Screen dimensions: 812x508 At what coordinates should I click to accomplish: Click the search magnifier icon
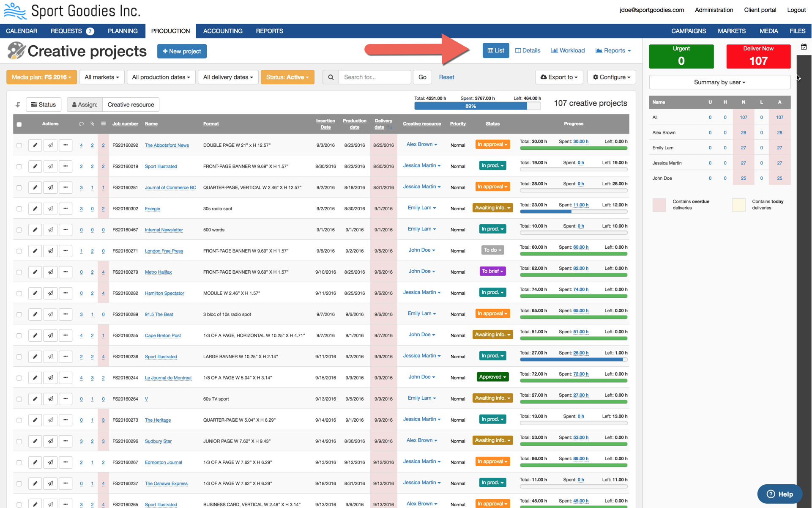(x=331, y=77)
